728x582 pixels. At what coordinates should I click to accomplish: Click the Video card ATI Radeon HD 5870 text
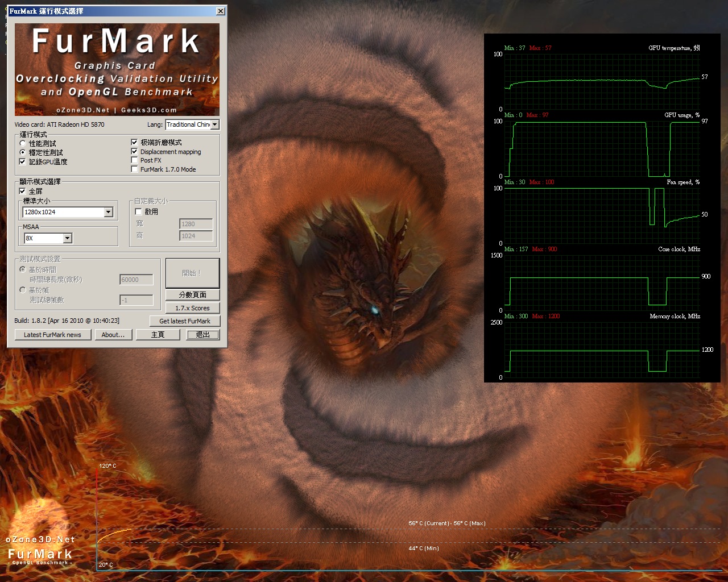click(x=59, y=124)
